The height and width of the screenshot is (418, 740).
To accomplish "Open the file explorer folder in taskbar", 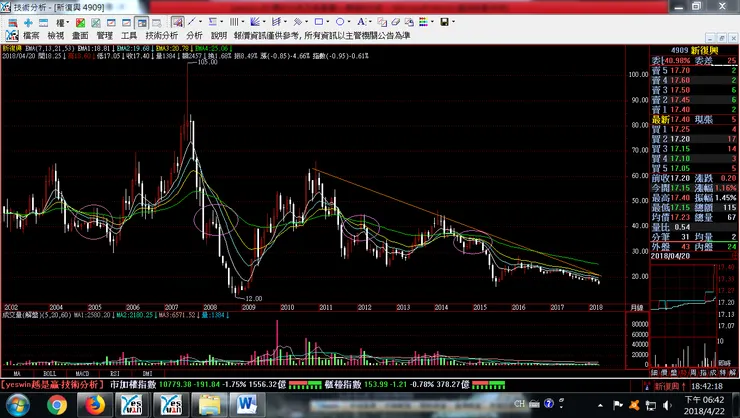I will point(209,405).
